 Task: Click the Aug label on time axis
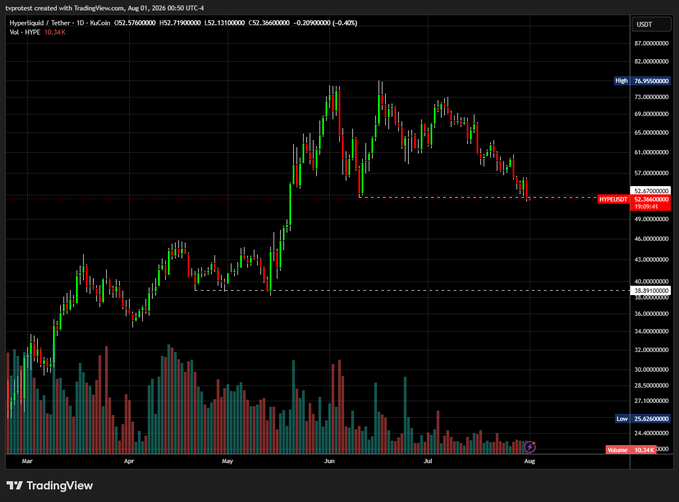tap(530, 461)
